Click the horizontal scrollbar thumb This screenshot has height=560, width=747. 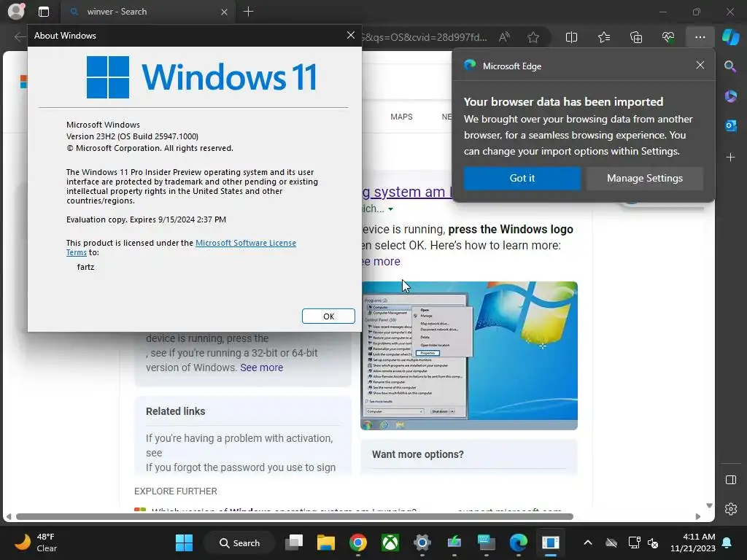click(295, 517)
